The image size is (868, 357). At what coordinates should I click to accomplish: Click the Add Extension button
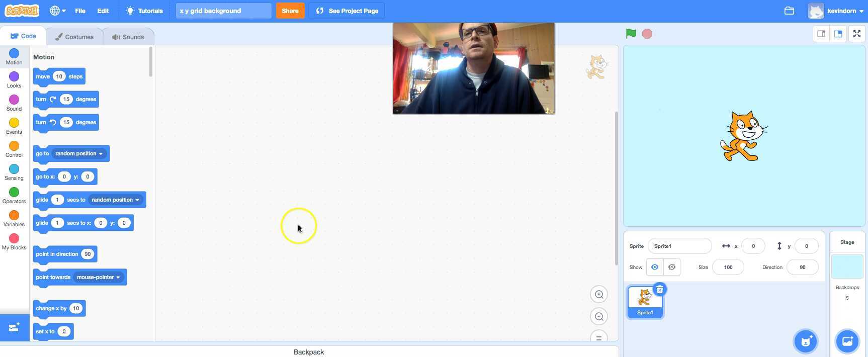coord(15,328)
